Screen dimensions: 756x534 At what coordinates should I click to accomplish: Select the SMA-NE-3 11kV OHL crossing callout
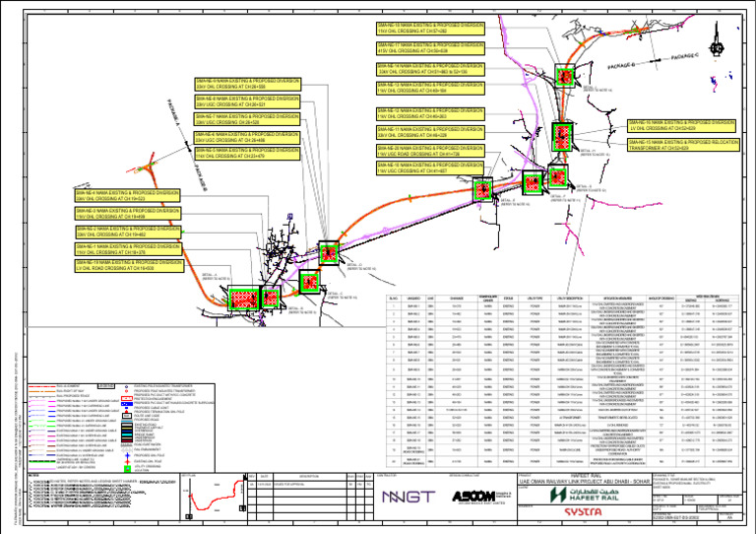coord(128,214)
